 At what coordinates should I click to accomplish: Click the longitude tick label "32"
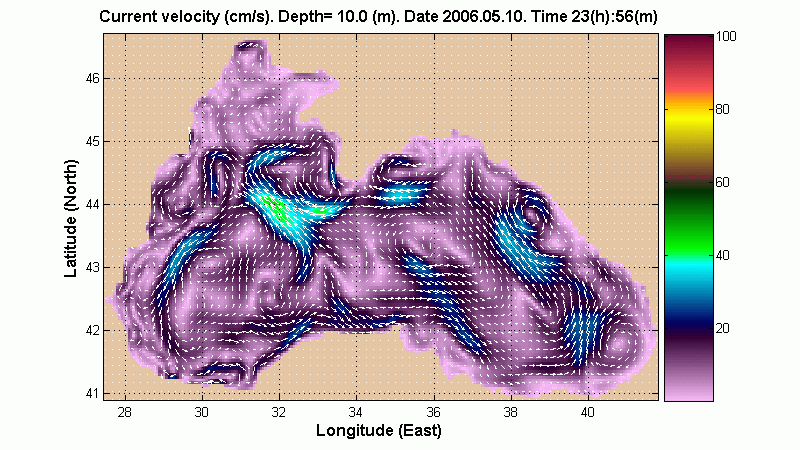click(x=279, y=411)
